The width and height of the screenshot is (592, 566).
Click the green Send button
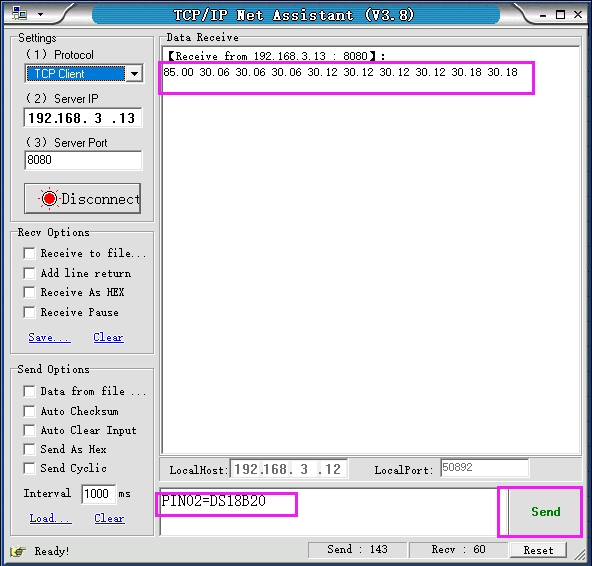(x=545, y=512)
